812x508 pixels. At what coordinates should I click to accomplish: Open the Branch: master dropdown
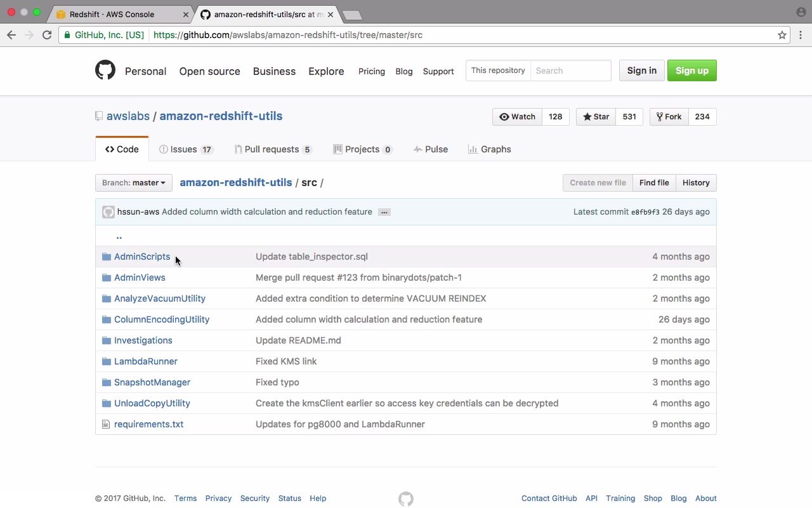coord(134,183)
